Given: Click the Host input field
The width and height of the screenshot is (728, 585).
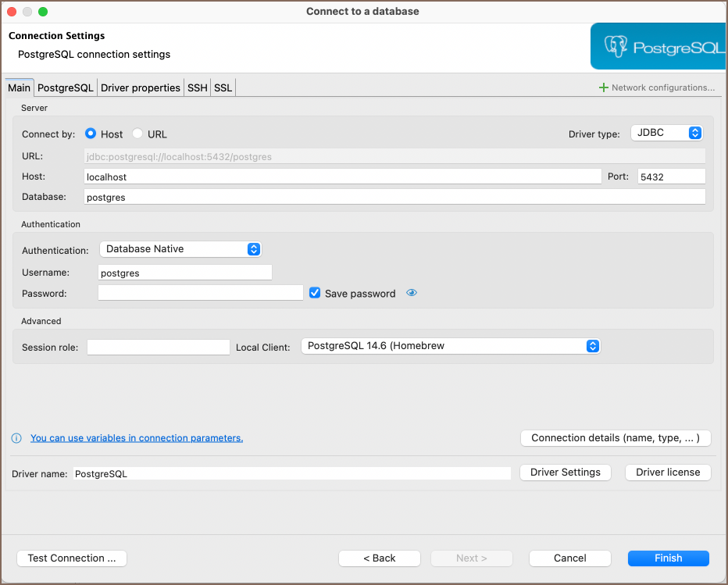Looking at the screenshot, I should (343, 177).
